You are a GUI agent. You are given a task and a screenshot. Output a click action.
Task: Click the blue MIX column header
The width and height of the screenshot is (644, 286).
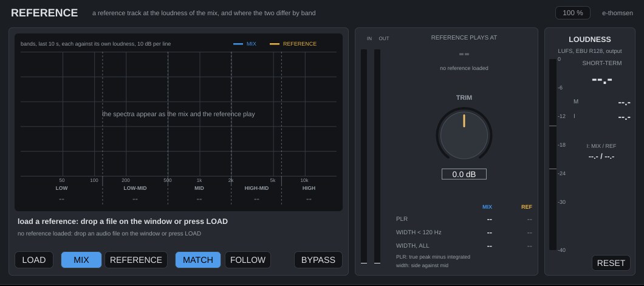pyautogui.click(x=487, y=207)
